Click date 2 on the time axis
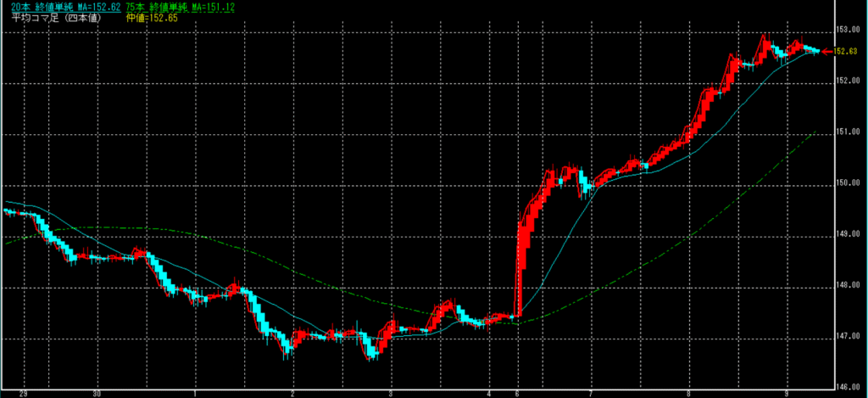Screen dimensions: 868x398 coord(292,394)
